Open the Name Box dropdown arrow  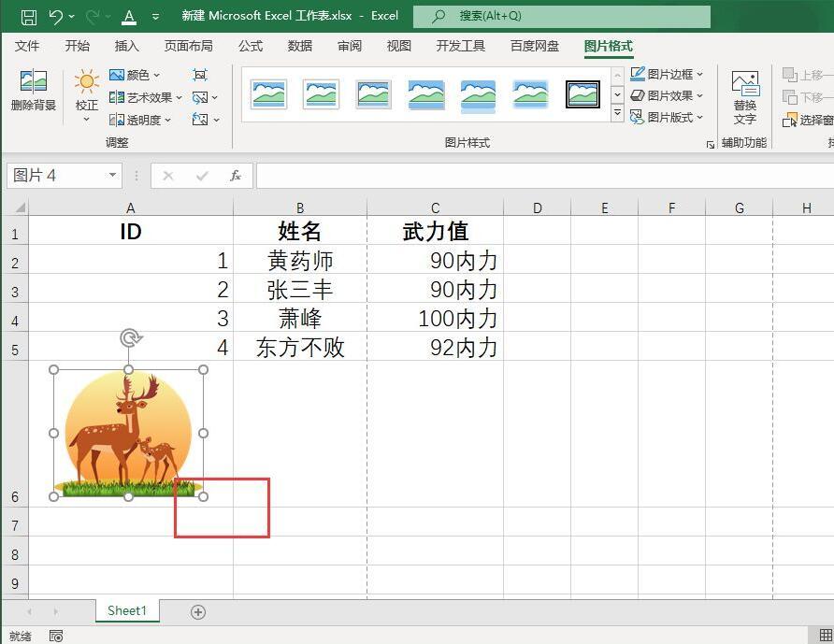pyautogui.click(x=112, y=175)
